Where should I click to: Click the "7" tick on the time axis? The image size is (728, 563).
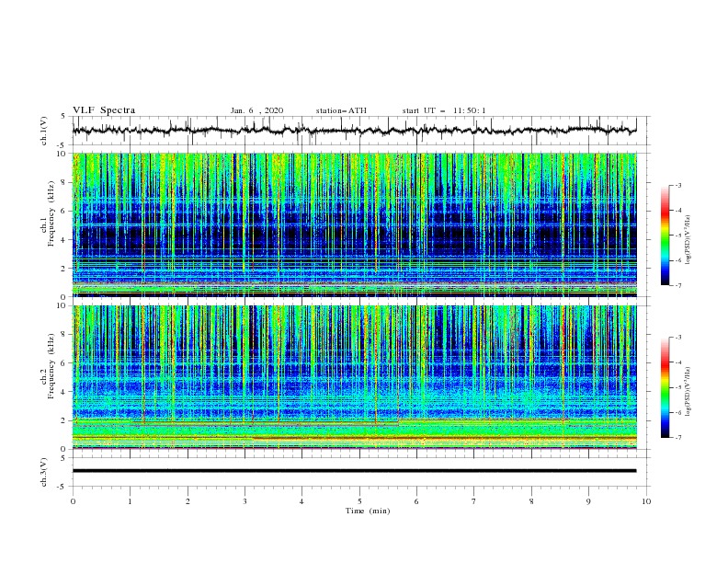tap(474, 501)
